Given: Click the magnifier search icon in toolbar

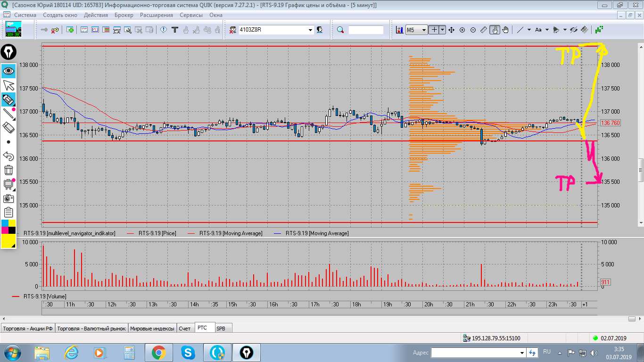Looking at the screenshot, I should coord(340,30).
